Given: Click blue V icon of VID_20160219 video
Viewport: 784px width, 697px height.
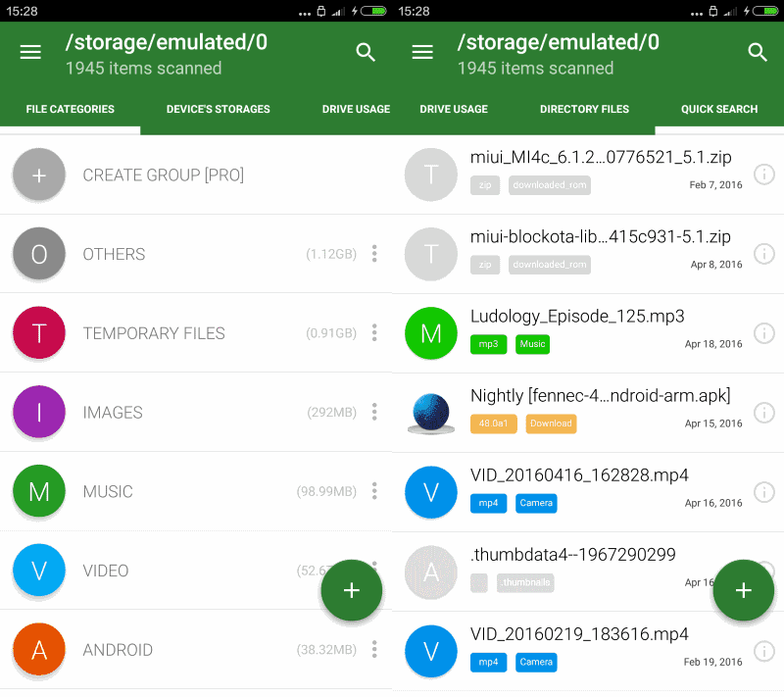Looking at the screenshot, I should click(x=431, y=652).
